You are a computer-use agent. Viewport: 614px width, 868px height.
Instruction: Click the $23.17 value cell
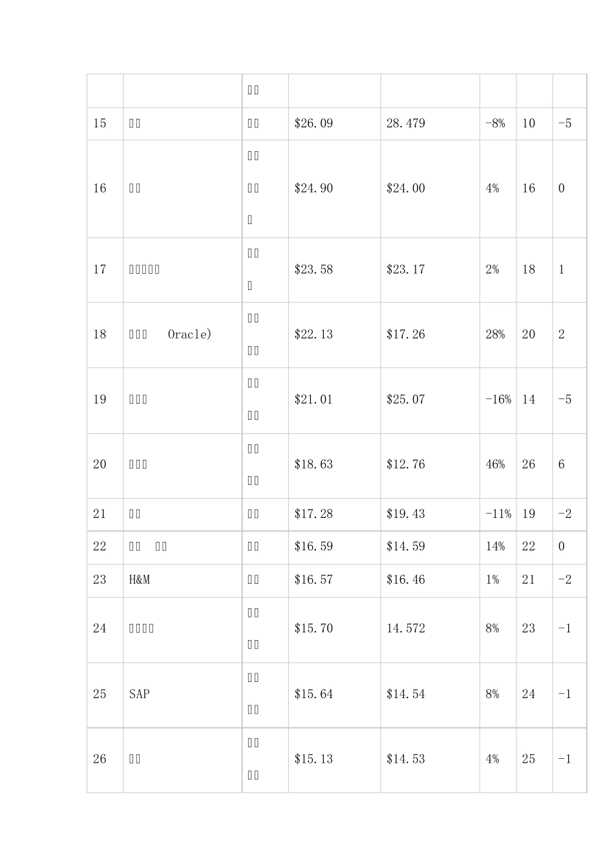point(406,269)
